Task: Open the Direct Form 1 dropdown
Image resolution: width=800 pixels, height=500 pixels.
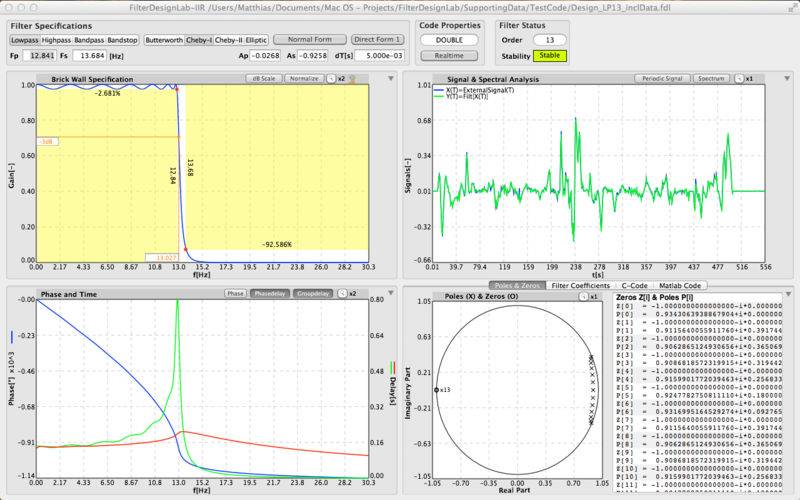Action: click(379, 40)
